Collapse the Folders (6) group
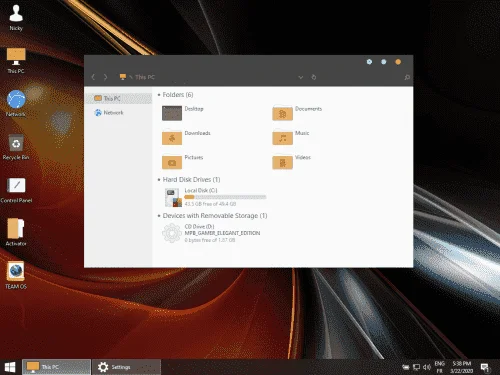This screenshot has height=375, width=500. pos(159,95)
